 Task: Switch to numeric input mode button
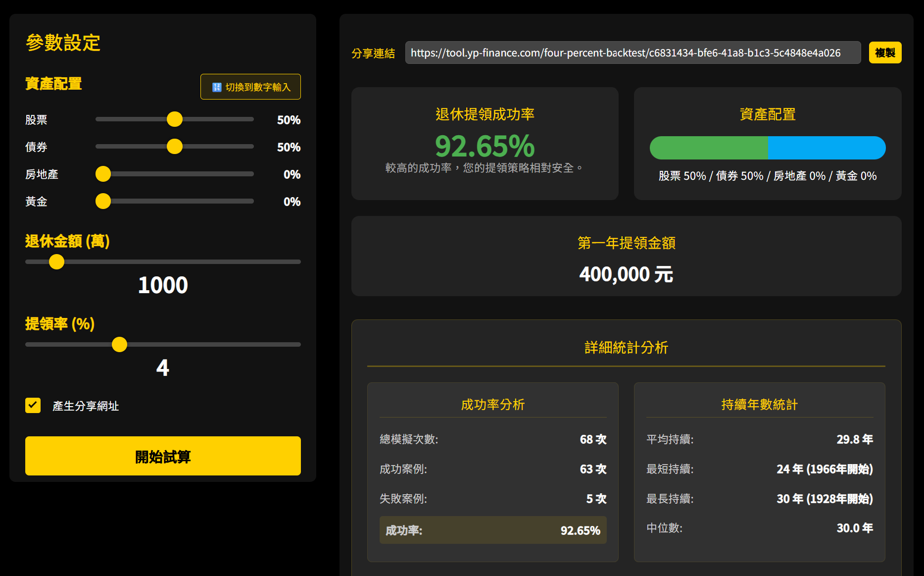(x=250, y=87)
